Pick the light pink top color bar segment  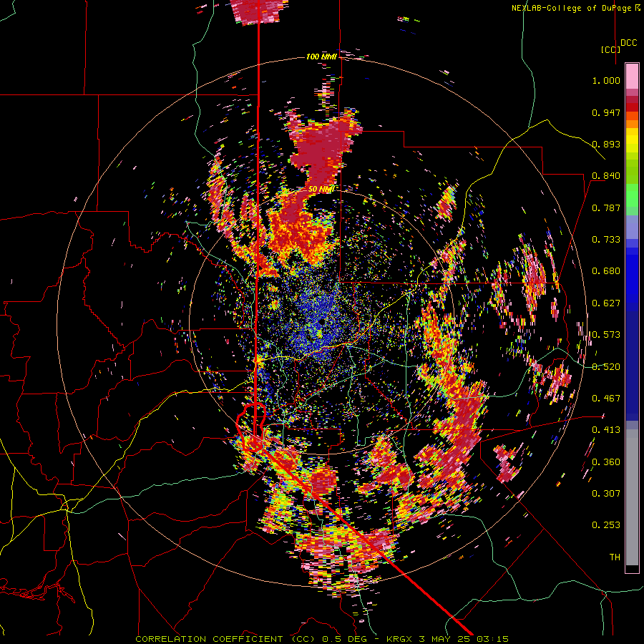click(x=632, y=76)
